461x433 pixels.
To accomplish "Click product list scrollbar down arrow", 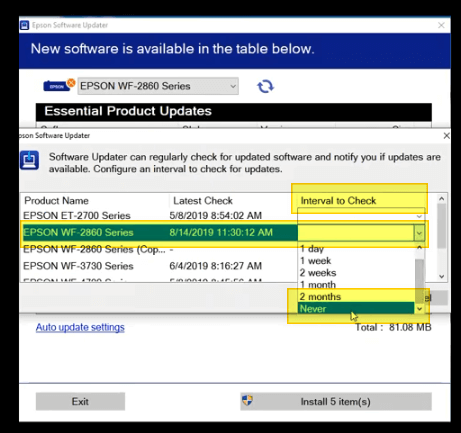I will (442, 276).
